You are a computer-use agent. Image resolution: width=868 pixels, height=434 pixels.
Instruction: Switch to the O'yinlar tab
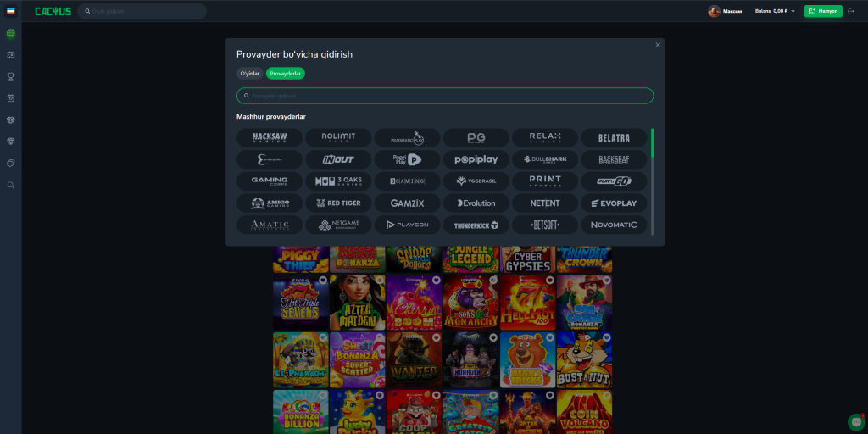(249, 74)
